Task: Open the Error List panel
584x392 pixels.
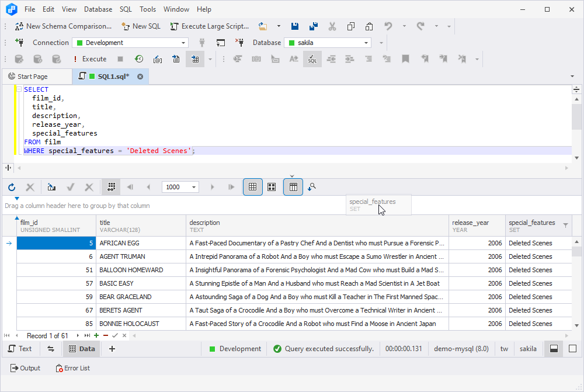Action: [72, 368]
